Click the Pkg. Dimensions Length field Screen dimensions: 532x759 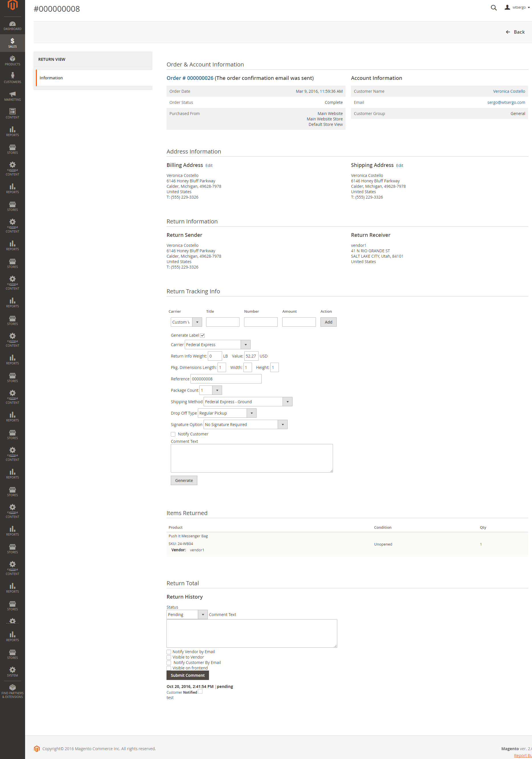(x=222, y=368)
